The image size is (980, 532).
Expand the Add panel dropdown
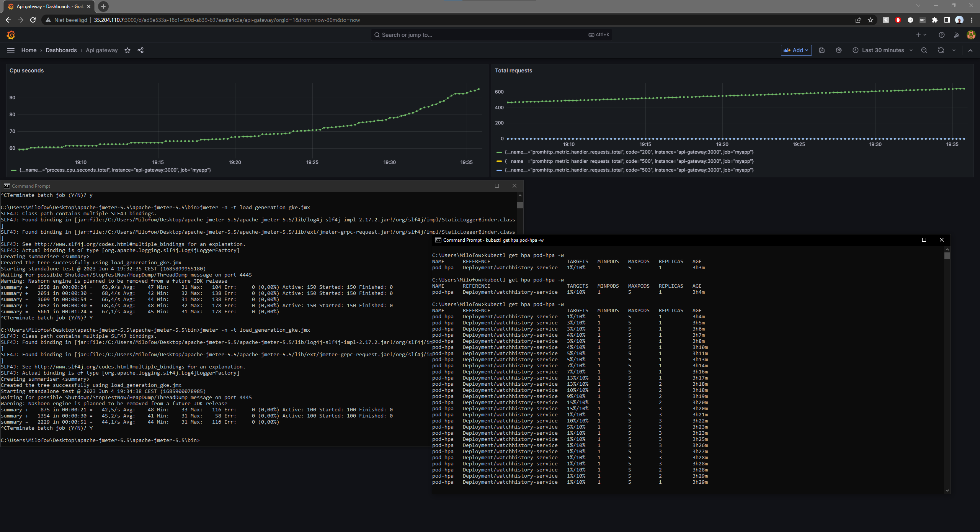pyautogui.click(x=796, y=50)
